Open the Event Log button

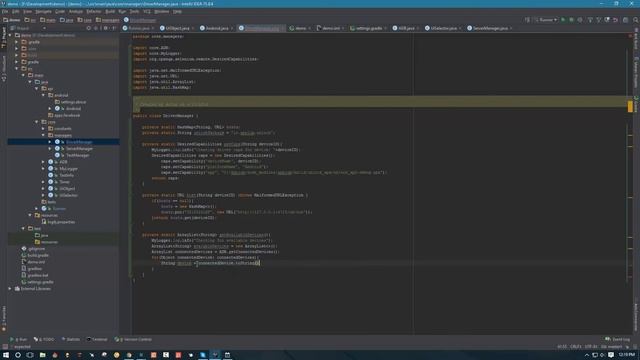[617, 339]
